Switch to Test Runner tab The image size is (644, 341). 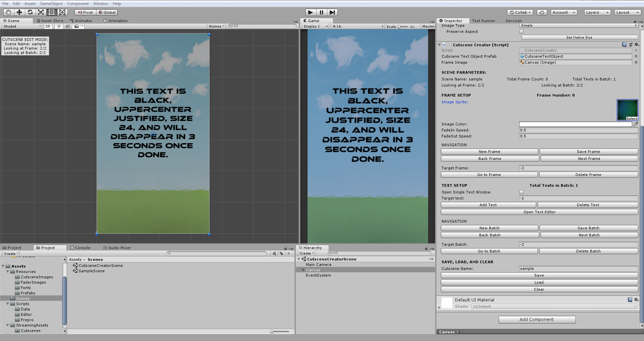pyautogui.click(x=484, y=21)
